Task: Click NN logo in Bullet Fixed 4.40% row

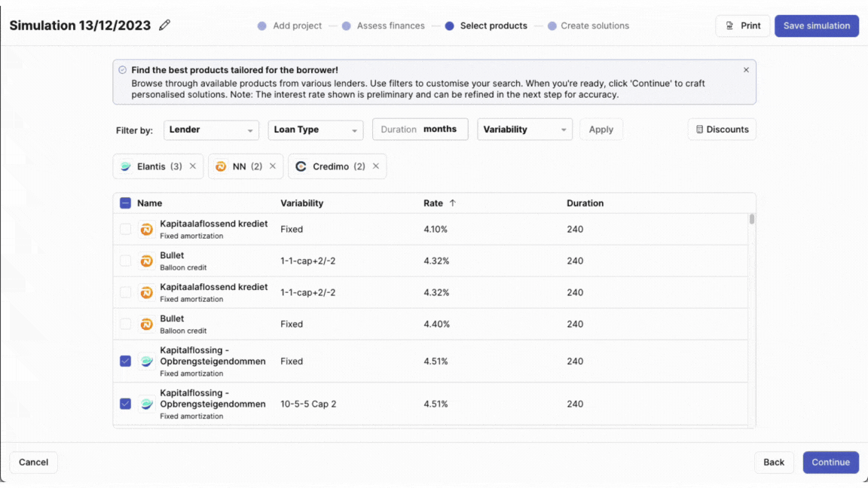Action: 146,324
